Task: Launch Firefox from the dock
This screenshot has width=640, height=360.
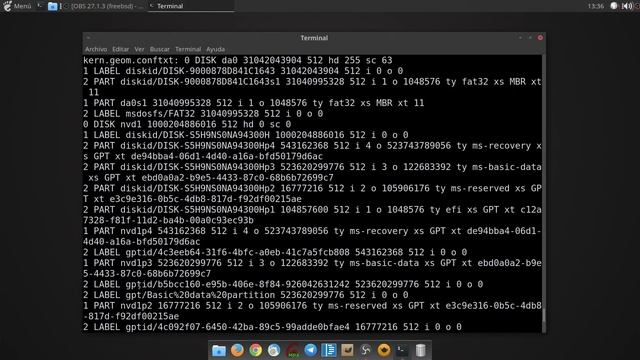Action: (237, 350)
